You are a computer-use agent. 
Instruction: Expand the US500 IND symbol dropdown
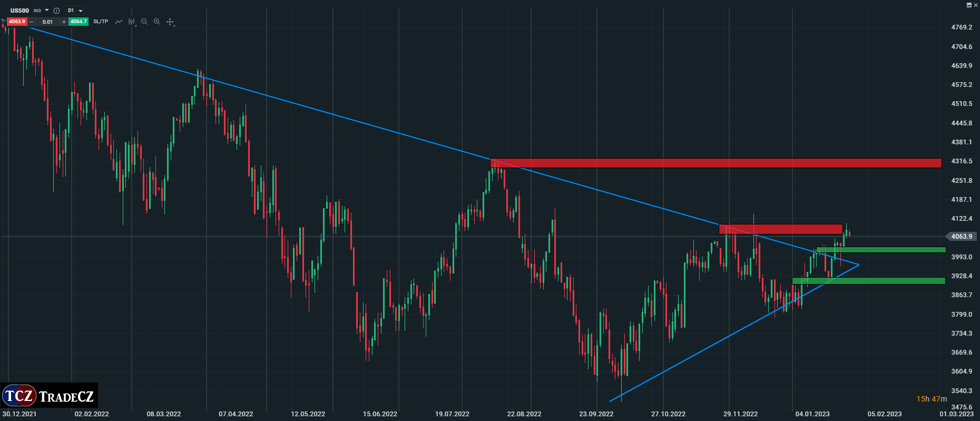(47, 11)
